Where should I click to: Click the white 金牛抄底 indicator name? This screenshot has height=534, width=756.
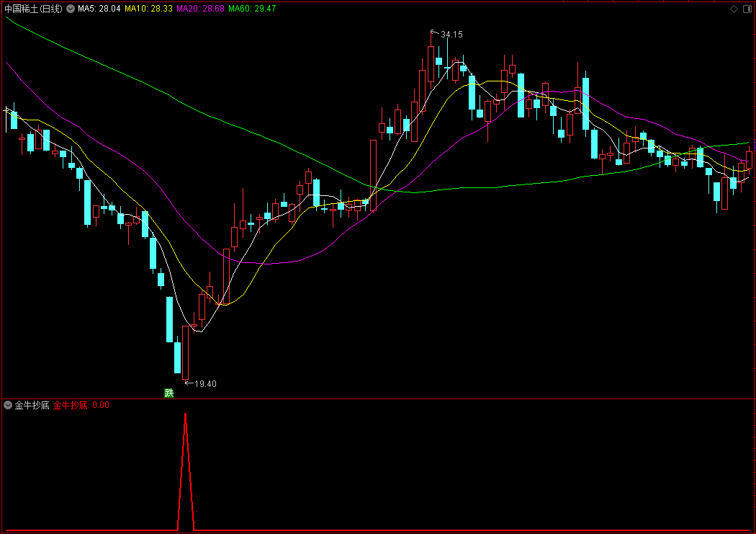tap(32, 405)
